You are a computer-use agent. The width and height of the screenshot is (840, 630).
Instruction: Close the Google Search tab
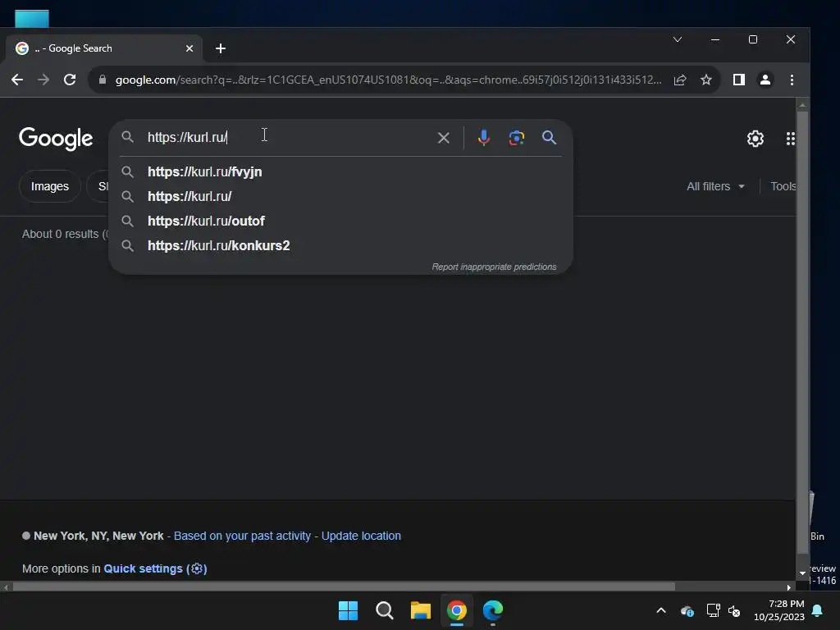pyautogui.click(x=189, y=48)
